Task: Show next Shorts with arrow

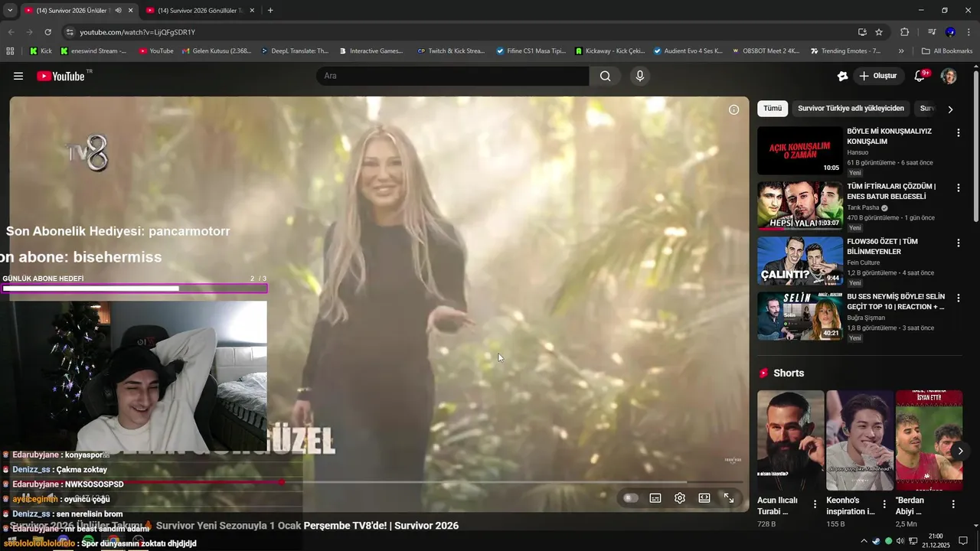Action: [x=960, y=451]
